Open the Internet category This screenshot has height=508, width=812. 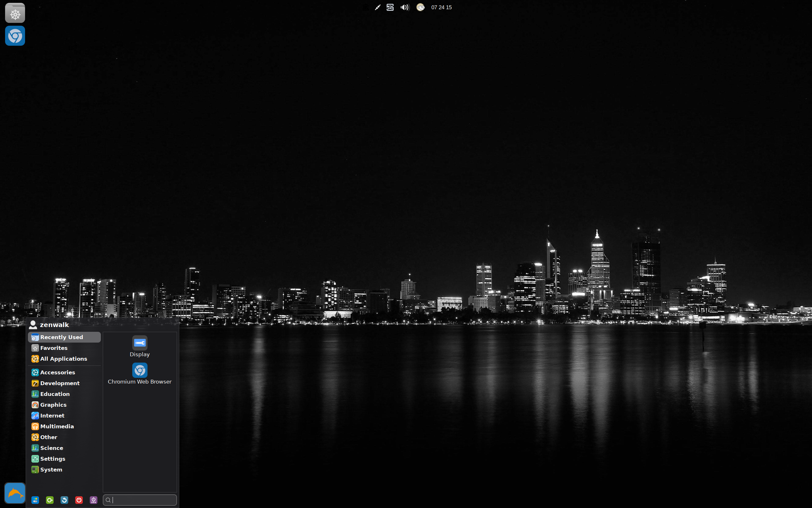click(x=64, y=415)
